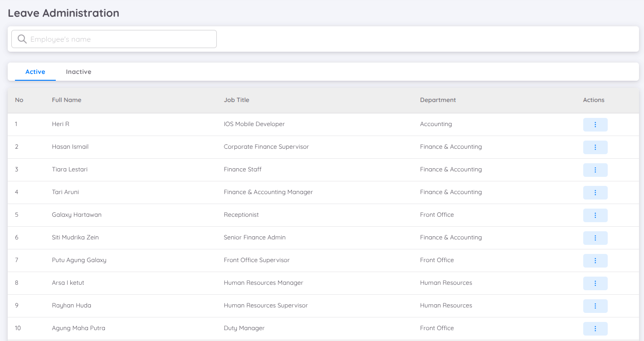
Task: Click the No column header
Action: coord(19,100)
